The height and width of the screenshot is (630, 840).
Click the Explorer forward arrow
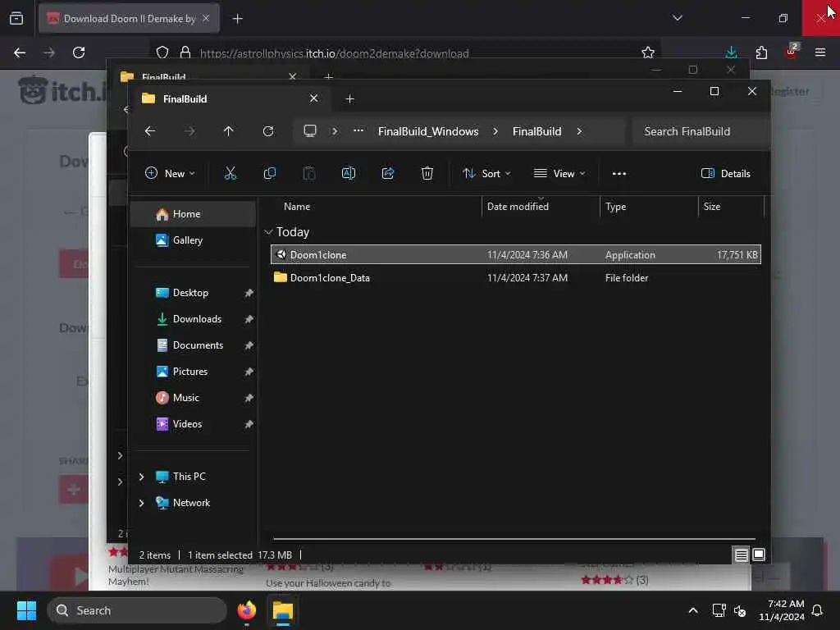pos(189,131)
